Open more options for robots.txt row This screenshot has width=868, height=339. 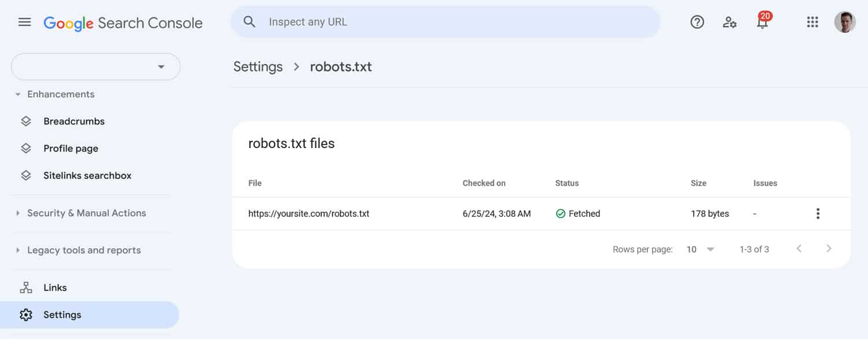click(x=818, y=213)
